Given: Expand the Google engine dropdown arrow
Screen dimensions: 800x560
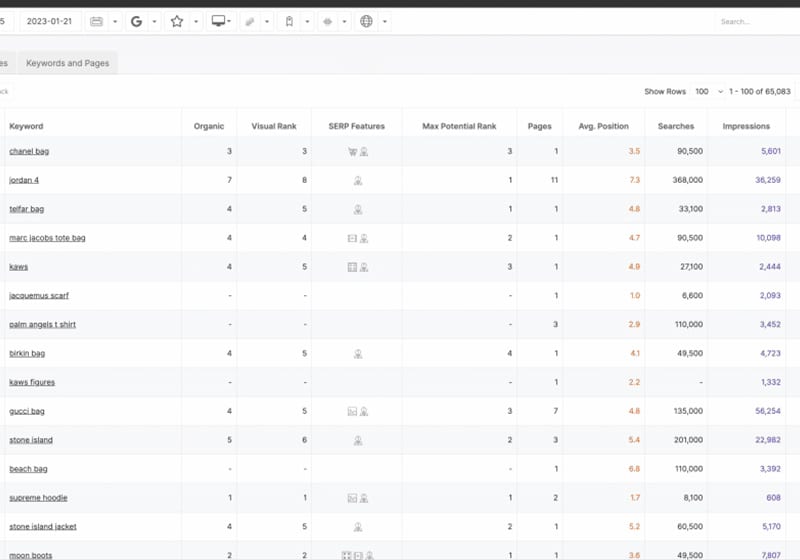Looking at the screenshot, I should pos(154,21).
